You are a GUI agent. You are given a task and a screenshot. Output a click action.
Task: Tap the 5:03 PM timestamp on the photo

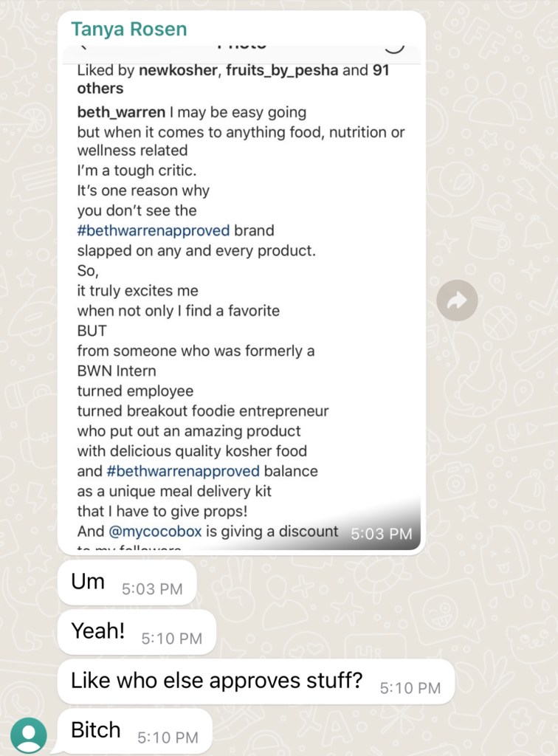tap(381, 534)
